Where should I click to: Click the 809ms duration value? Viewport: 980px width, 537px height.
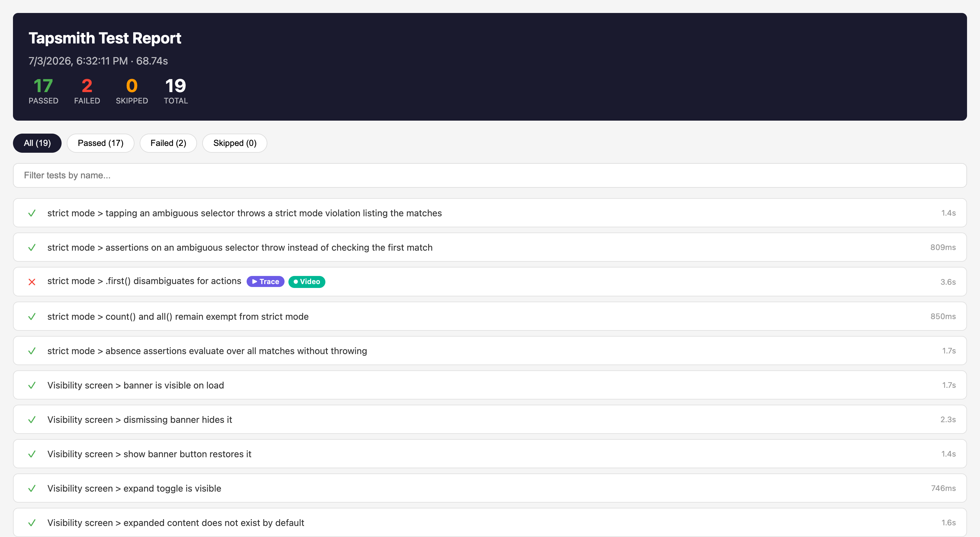pyautogui.click(x=943, y=247)
